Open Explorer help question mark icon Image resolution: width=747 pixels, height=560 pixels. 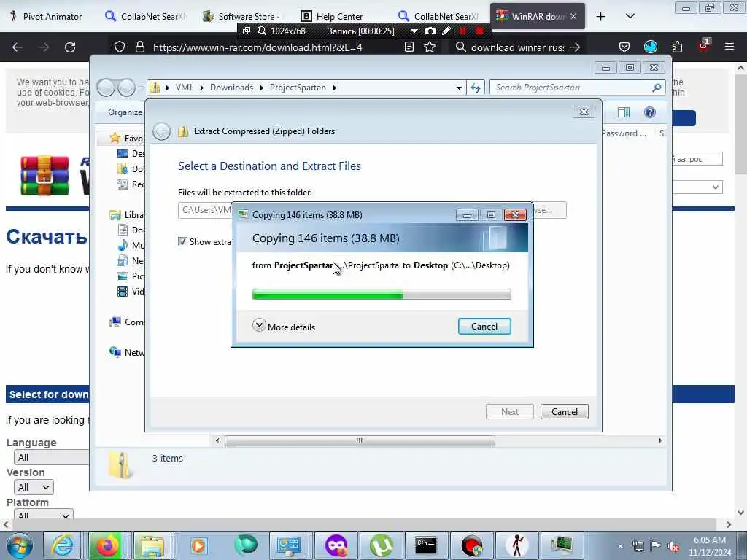coord(649,112)
